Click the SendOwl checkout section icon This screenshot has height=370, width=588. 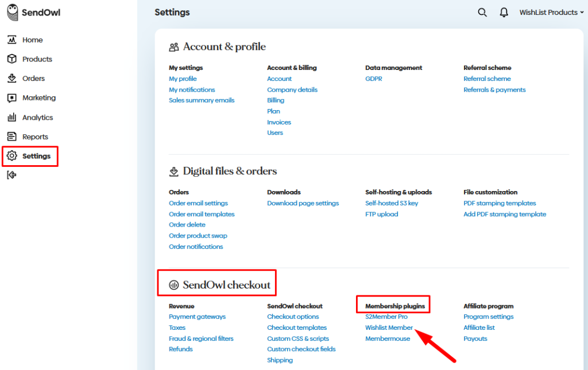[174, 285]
